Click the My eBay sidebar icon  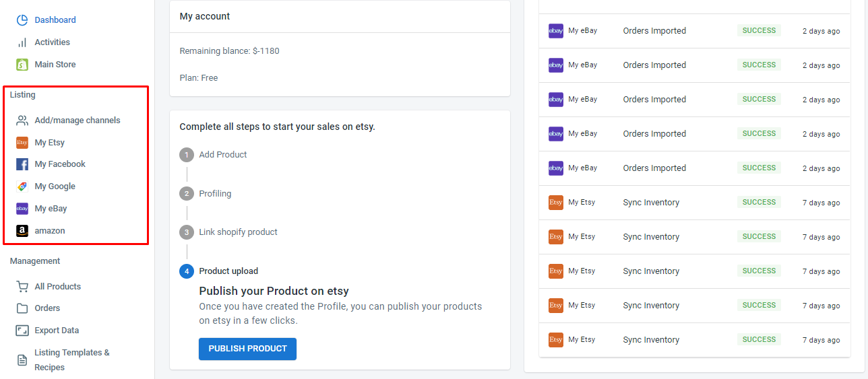pyautogui.click(x=22, y=209)
